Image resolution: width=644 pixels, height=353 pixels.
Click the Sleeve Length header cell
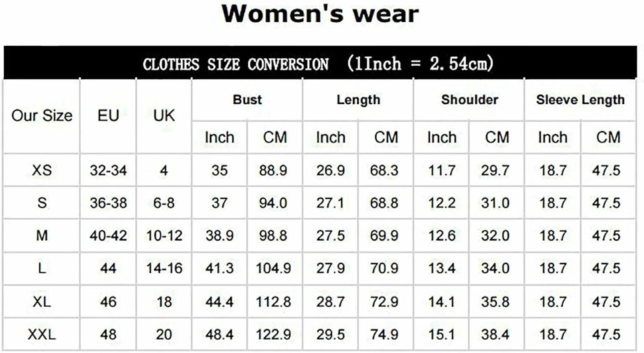click(580, 100)
